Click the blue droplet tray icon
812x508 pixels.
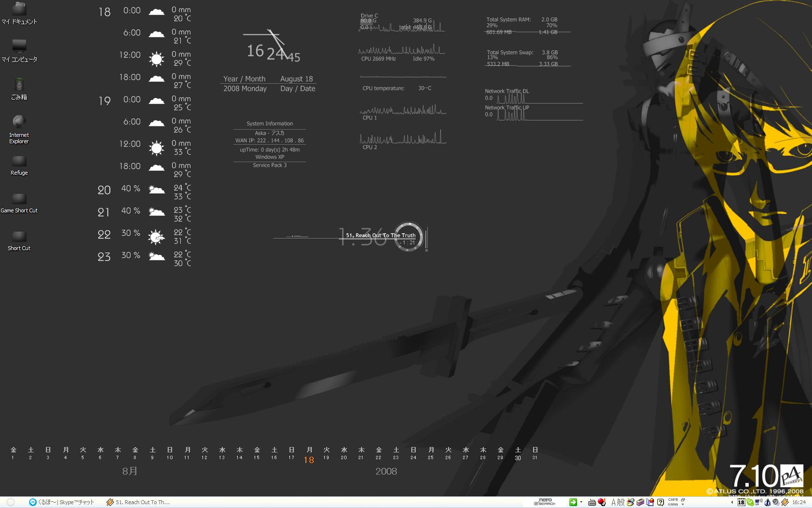pyautogui.click(x=767, y=502)
